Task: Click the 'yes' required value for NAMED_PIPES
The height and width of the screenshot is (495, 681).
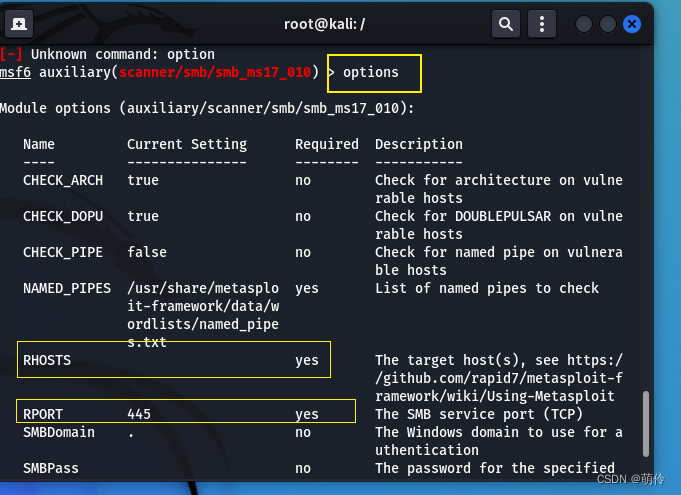Action: pos(307,288)
